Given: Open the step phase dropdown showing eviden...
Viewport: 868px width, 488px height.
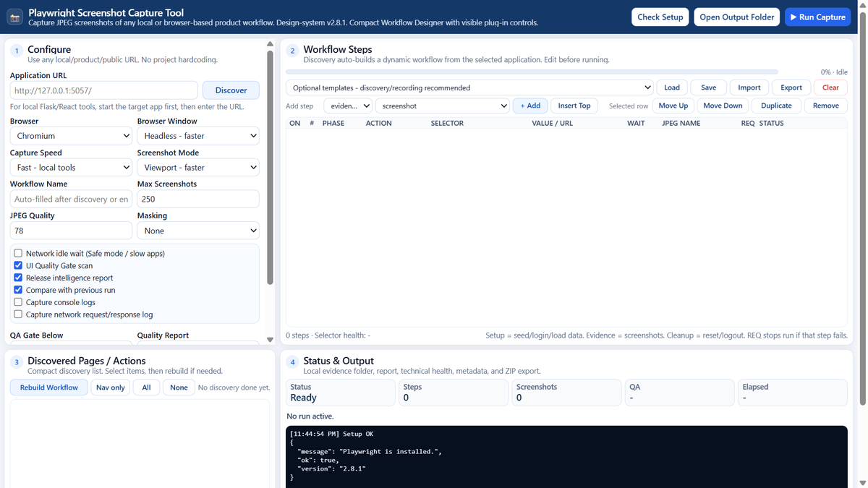Looking at the screenshot, I should click(x=348, y=106).
